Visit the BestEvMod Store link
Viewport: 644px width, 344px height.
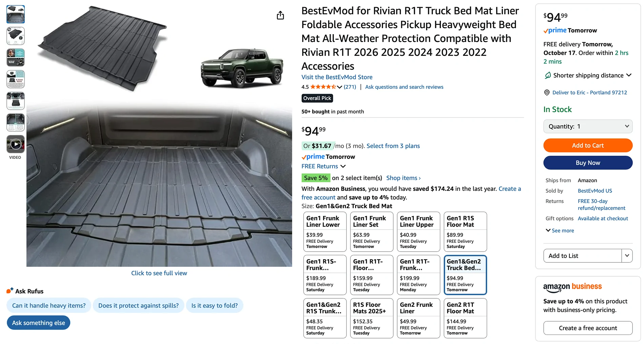[x=337, y=77]
